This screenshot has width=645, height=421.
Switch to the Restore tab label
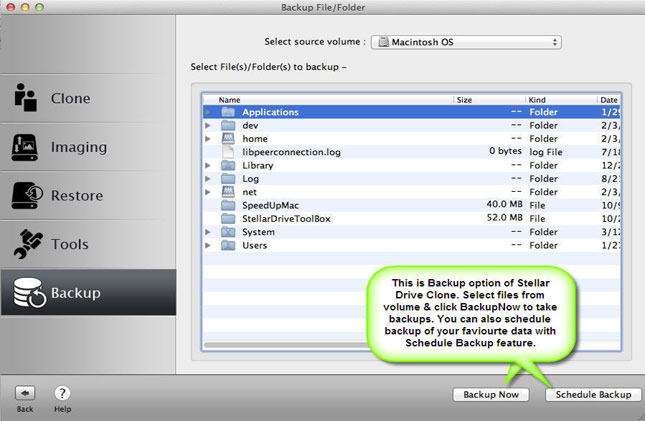(x=77, y=195)
